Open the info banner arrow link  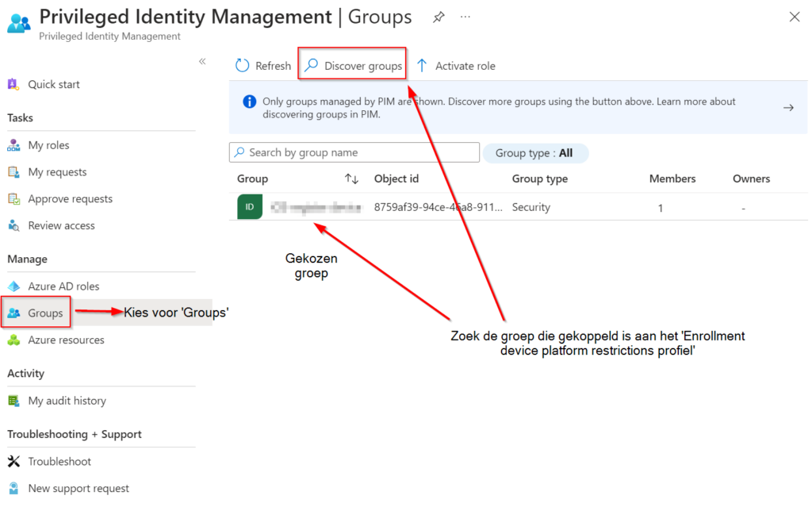pos(788,108)
